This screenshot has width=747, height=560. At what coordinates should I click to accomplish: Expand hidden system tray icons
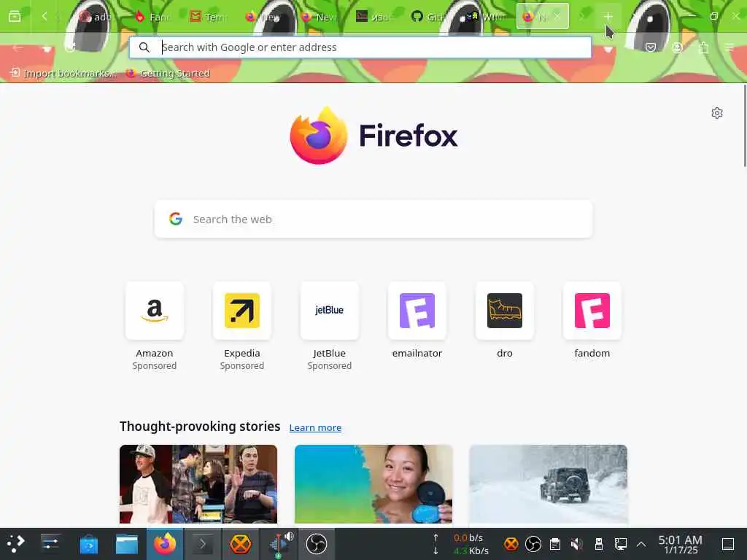point(641,544)
